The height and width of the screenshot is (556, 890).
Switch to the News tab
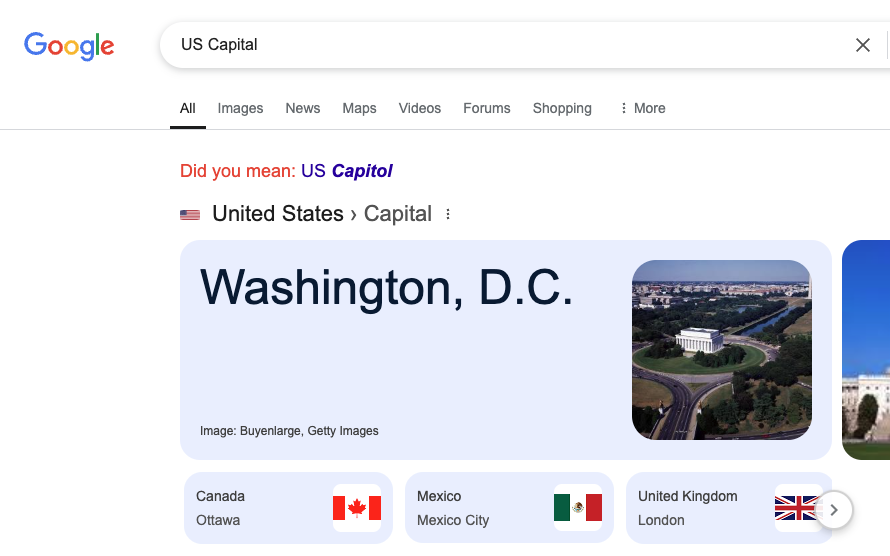tap(303, 108)
